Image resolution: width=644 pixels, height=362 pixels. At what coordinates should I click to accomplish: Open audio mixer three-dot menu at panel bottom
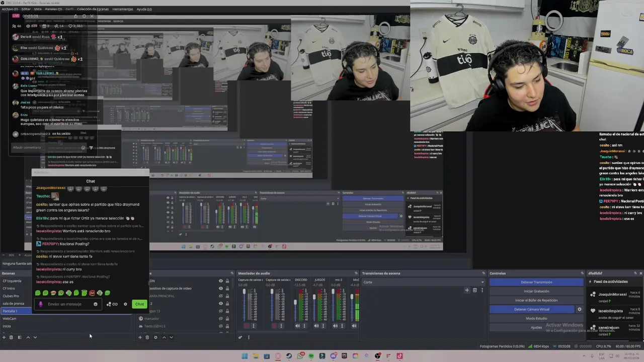tap(248, 337)
